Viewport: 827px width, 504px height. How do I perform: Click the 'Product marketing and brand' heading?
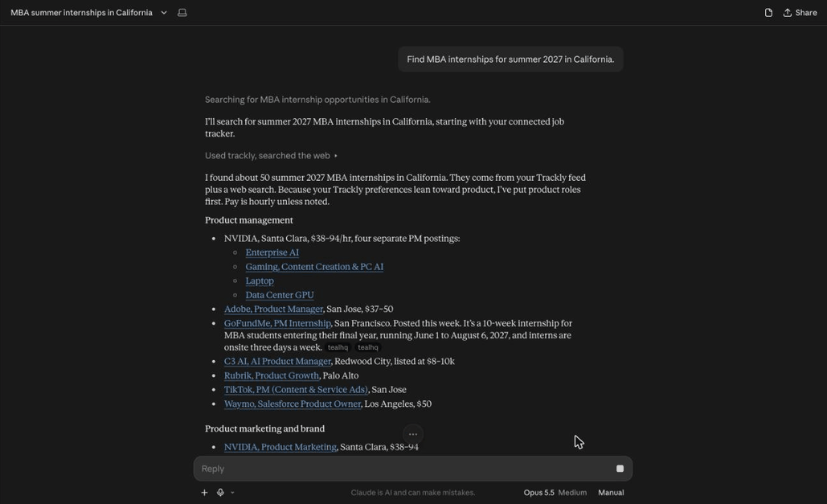[x=264, y=428]
